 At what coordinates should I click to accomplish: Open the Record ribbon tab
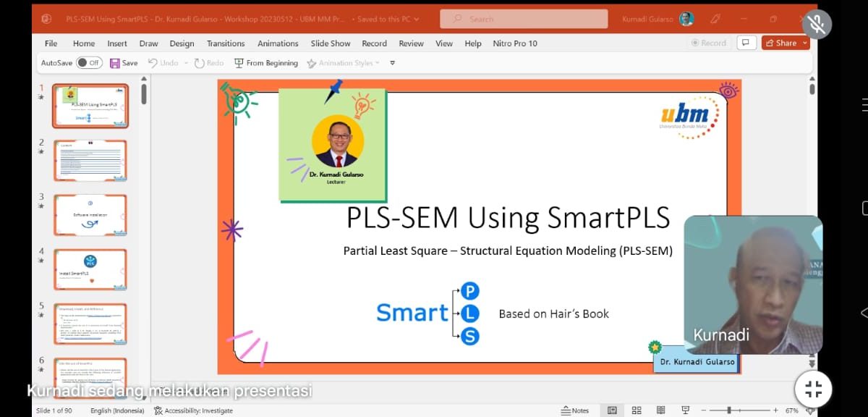coord(375,43)
